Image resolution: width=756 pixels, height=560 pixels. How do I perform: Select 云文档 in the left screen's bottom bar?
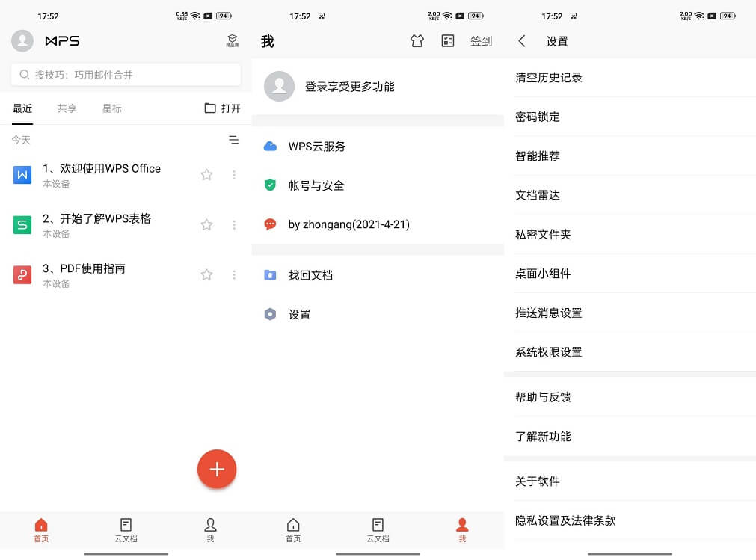[x=126, y=530]
